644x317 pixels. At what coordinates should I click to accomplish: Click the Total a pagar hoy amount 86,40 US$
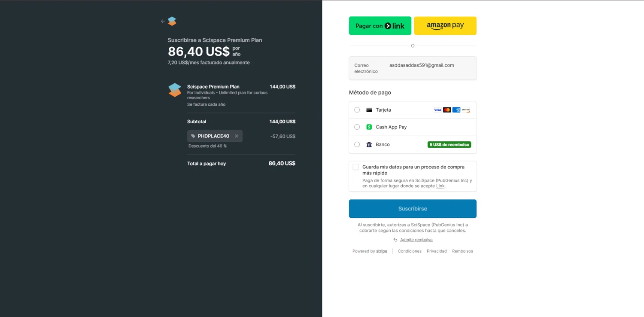tap(282, 163)
